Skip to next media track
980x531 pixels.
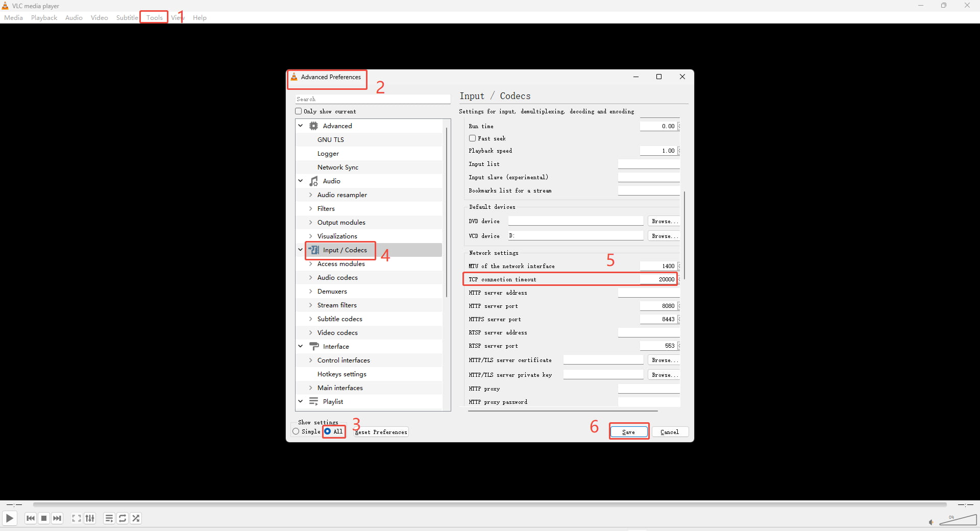[x=57, y=518]
